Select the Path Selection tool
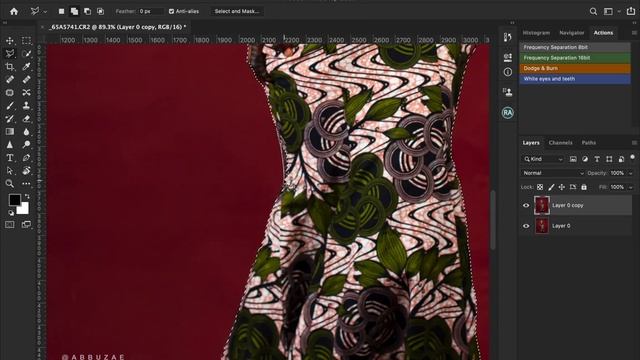 tap(10, 171)
